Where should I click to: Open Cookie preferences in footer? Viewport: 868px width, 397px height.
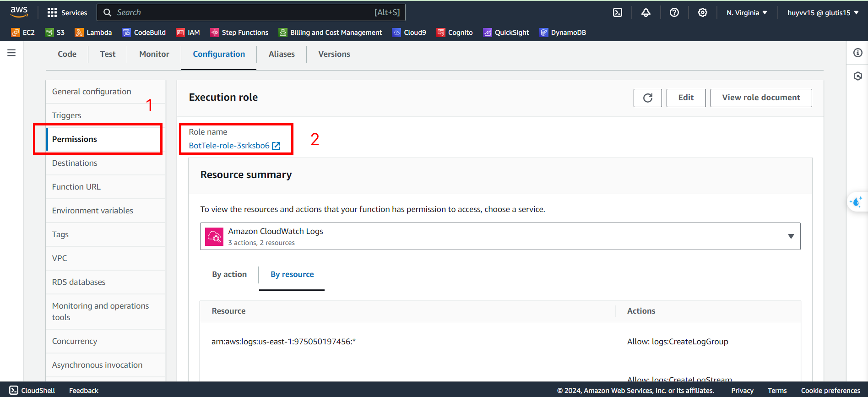(830, 391)
